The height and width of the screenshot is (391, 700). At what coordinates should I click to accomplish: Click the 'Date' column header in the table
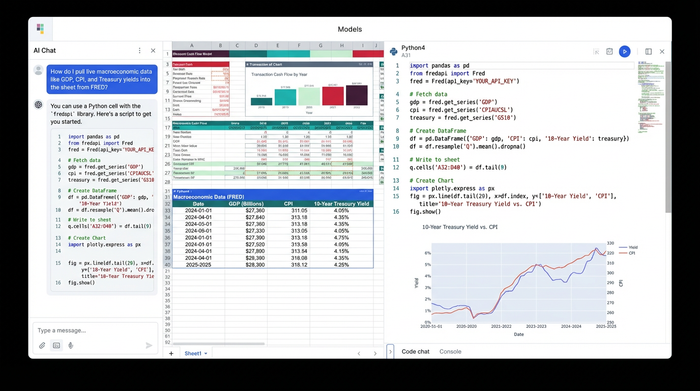[198, 204]
